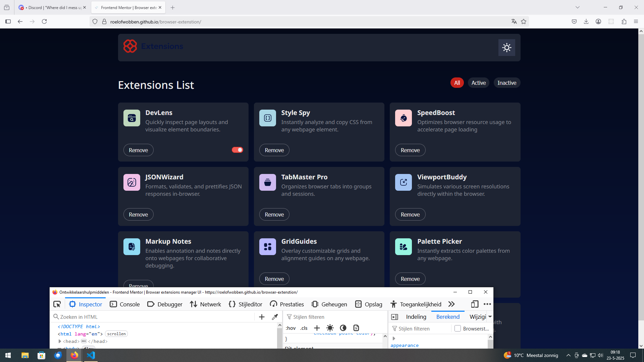The height and width of the screenshot is (362, 644).
Task: Click the eyedropper color picker icon
Action: pos(275,317)
